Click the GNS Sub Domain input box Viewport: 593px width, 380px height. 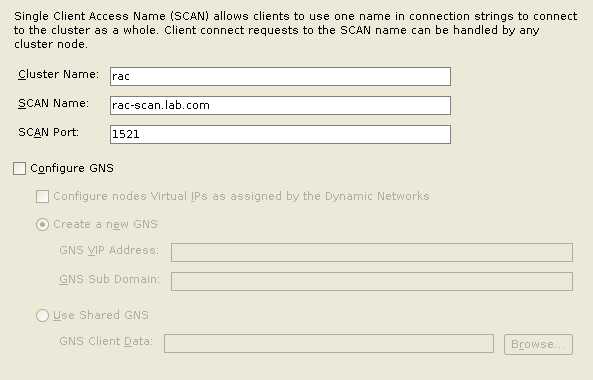point(372,281)
